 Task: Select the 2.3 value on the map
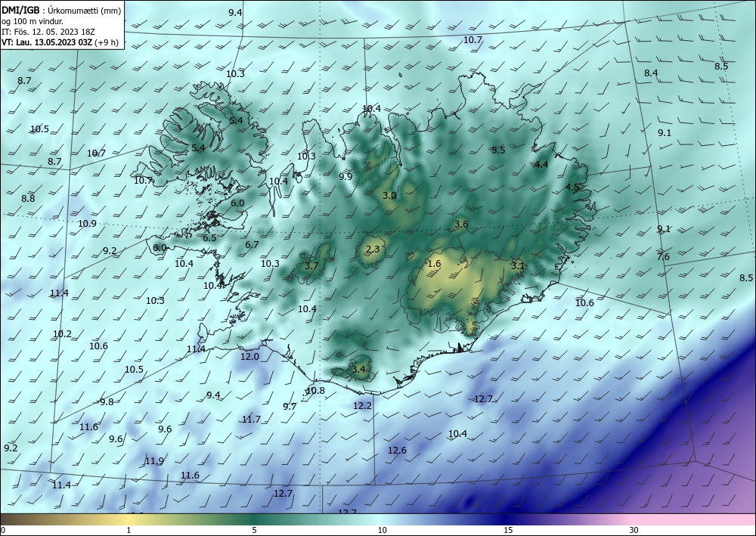373,249
